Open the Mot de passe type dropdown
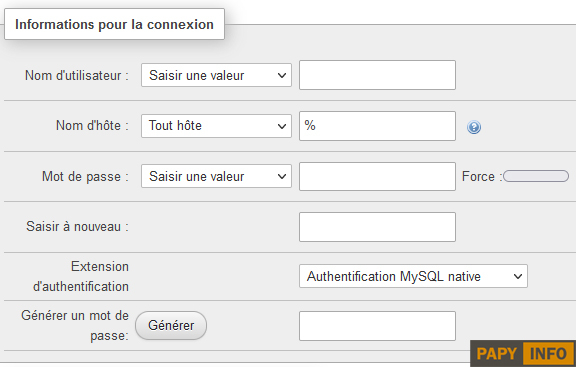 pos(216,176)
